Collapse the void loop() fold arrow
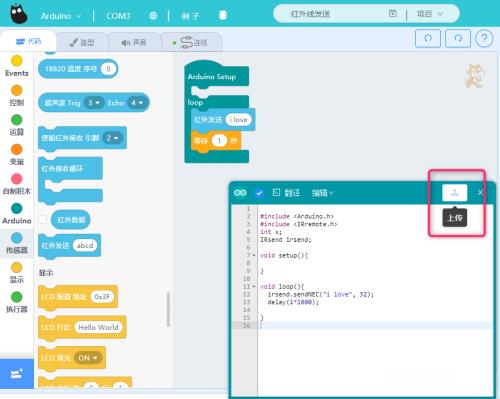 pyautogui.click(x=254, y=286)
